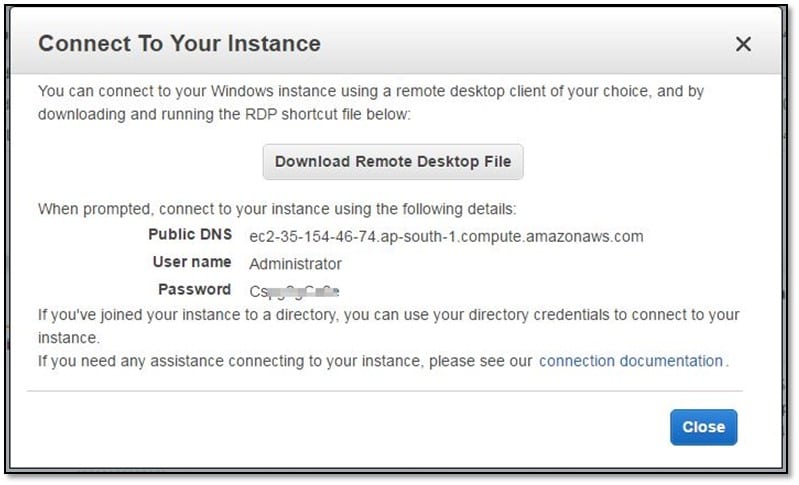
Task: Click the ec2 Public DNS address
Action: click(446, 237)
